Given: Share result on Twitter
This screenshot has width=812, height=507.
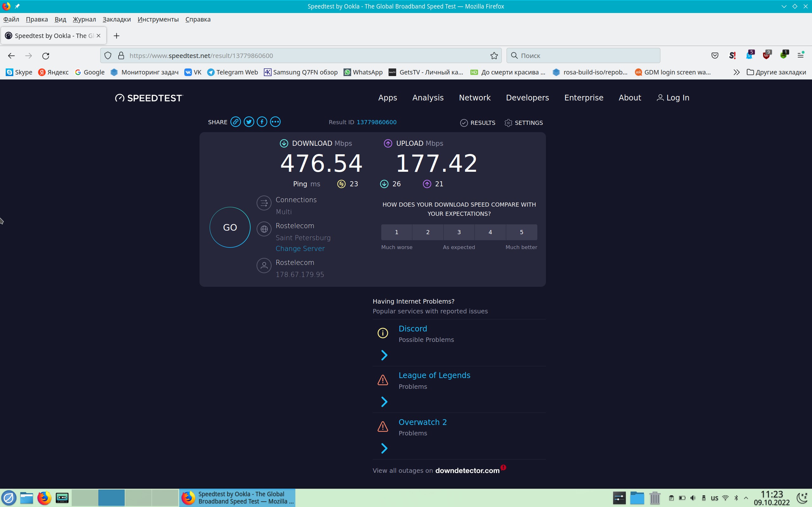Looking at the screenshot, I should point(249,122).
